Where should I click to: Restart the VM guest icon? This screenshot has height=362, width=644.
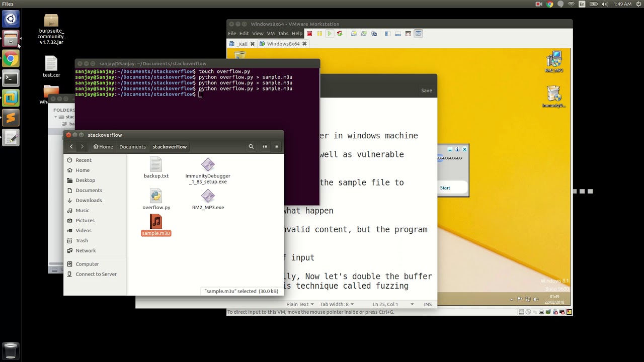tap(340, 34)
